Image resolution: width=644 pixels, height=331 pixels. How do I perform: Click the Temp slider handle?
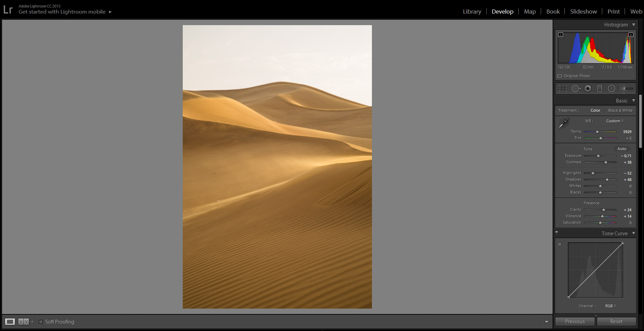(597, 132)
